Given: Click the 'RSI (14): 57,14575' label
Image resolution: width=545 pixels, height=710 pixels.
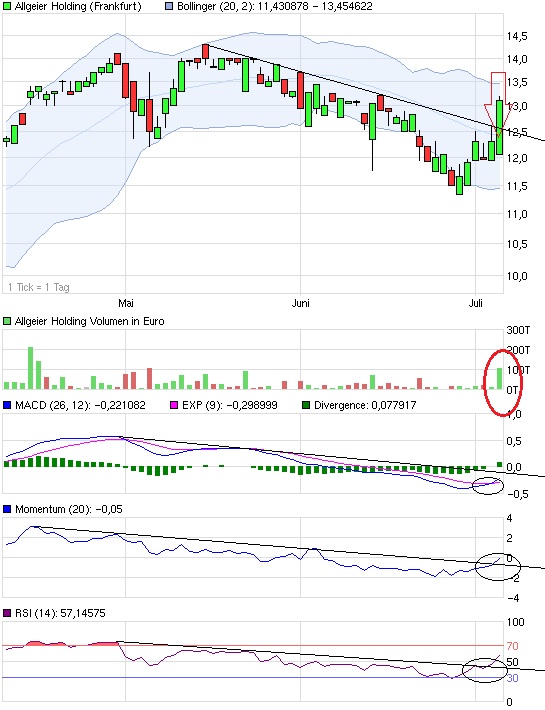Looking at the screenshot, I should point(60,613).
